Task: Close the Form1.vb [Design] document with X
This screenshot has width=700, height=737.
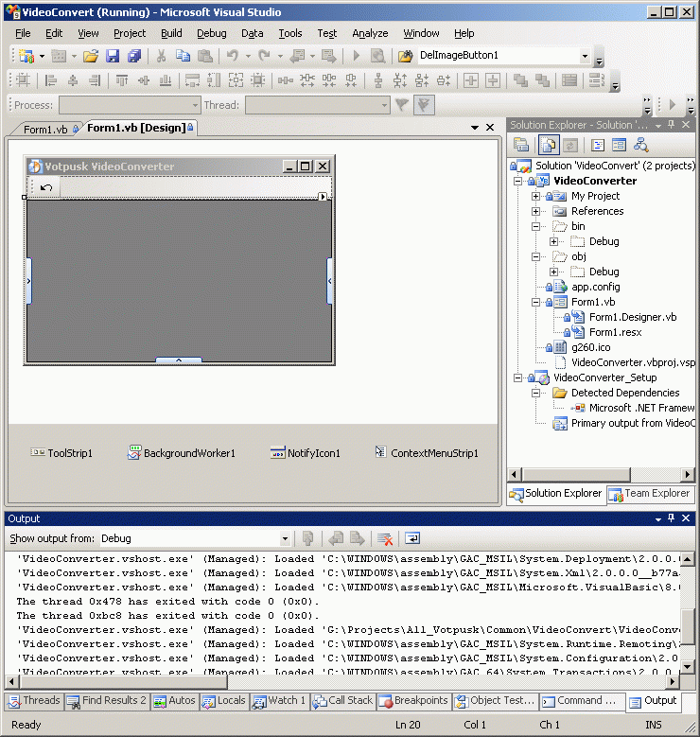Action: point(490,128)
